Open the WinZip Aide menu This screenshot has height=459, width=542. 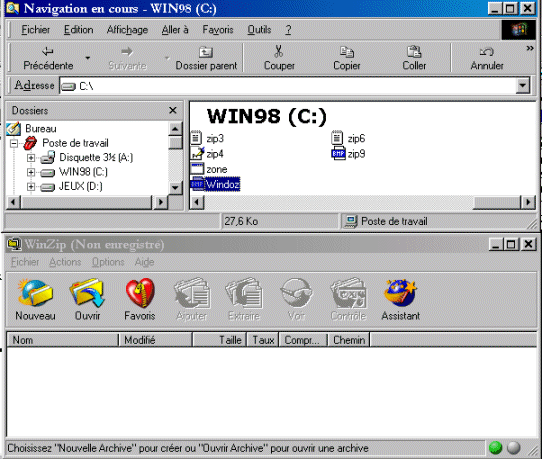(x=144, y=262)
